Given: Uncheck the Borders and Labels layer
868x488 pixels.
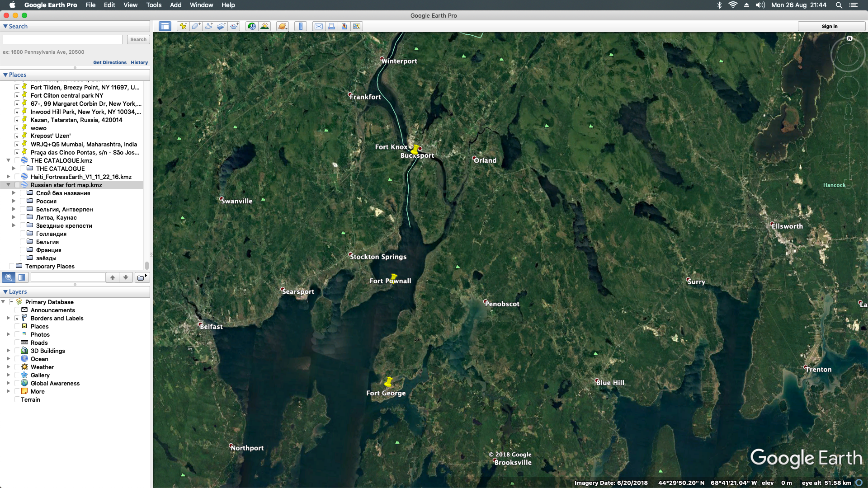Looking at the screenshot, I should (x=18, y=318).
